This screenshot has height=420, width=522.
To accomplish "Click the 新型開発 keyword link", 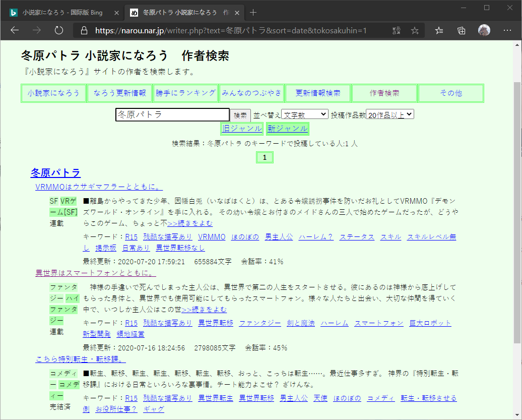I will coord(97,334).
